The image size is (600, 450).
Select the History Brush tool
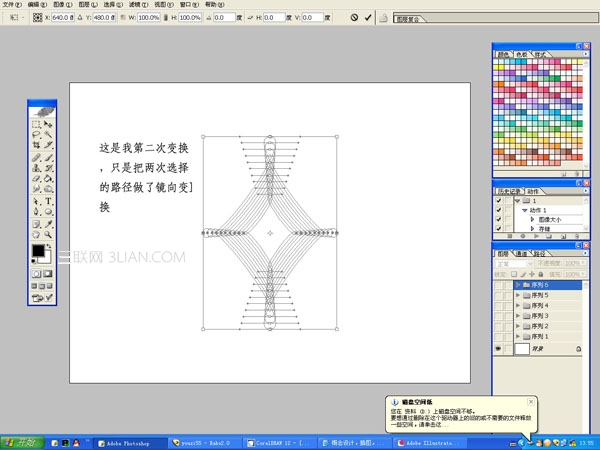point(48,168)
